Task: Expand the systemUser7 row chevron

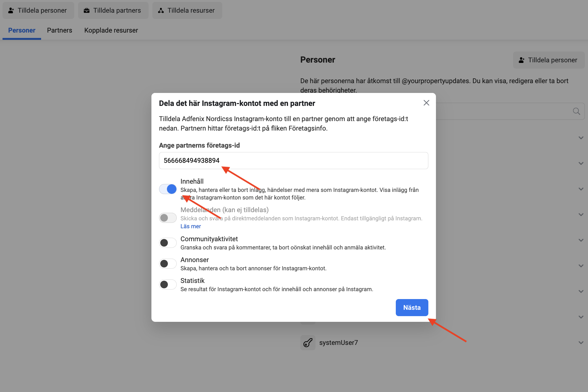Action: [581, 343]
